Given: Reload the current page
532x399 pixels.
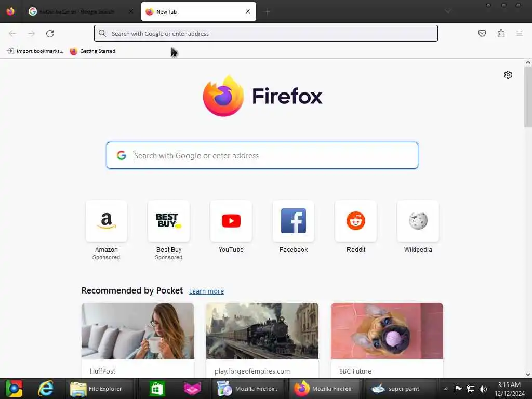Looking at the screenshot, I should (x=50, y=34).
